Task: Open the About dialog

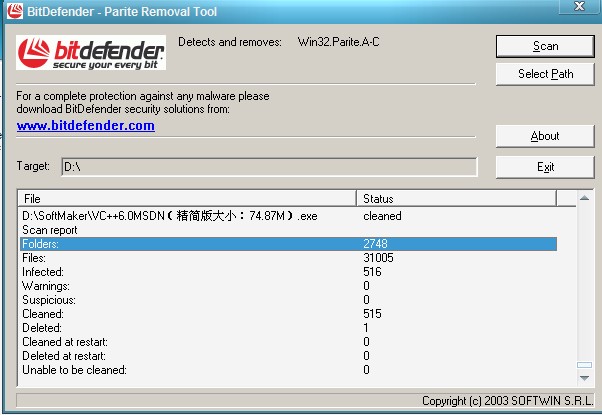Action: tap(545, 136)
